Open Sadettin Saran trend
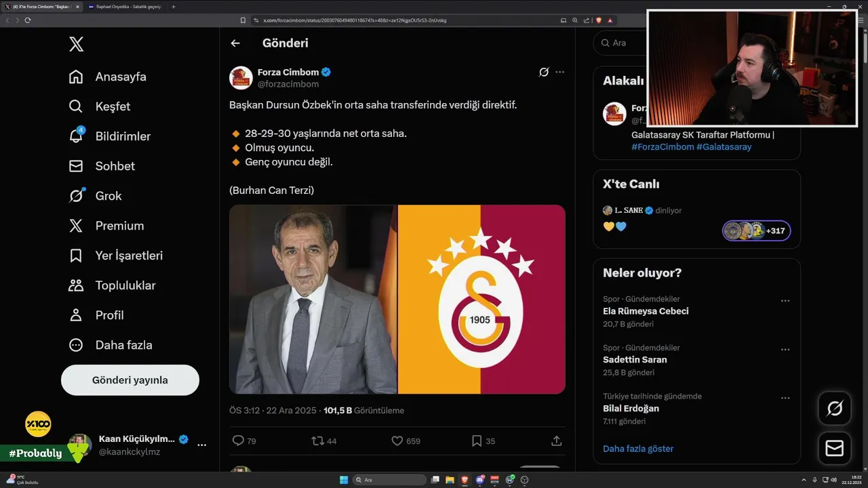Image resolution: width=868 pixels, height=488 pixels. point(635,360)
